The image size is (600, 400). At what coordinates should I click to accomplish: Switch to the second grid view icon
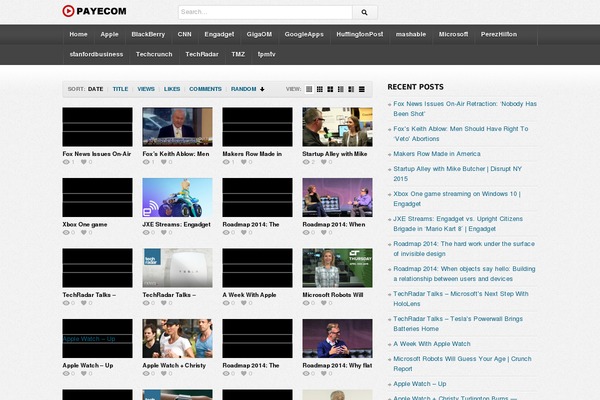[320, 89]
